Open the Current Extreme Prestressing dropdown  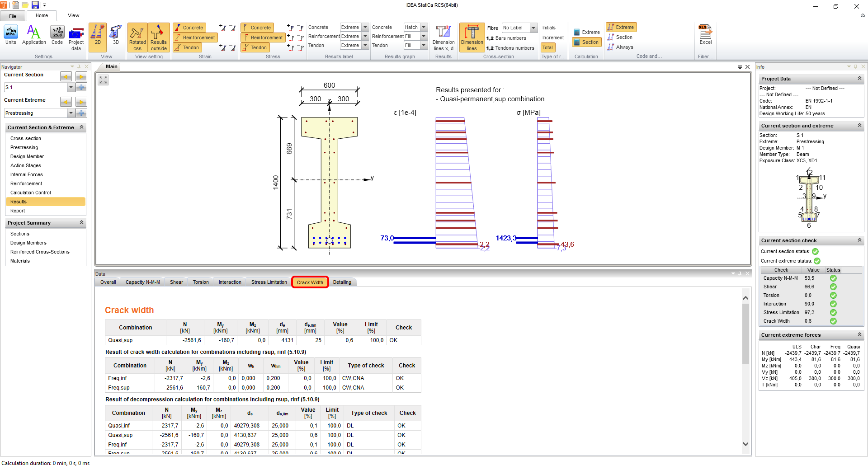click(71, 113)
